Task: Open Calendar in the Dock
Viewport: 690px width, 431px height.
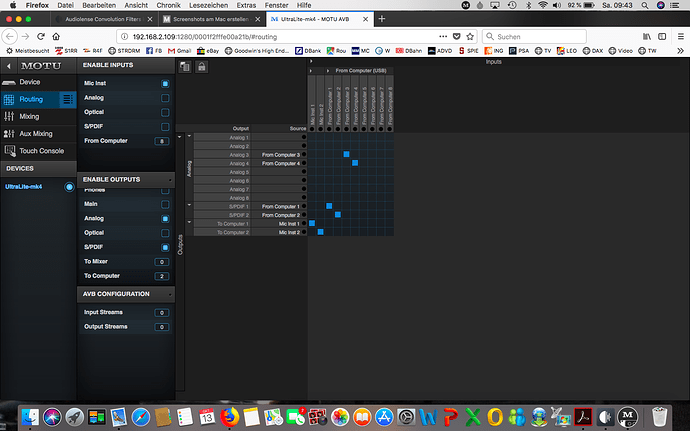Action: (x=207, y=416)
